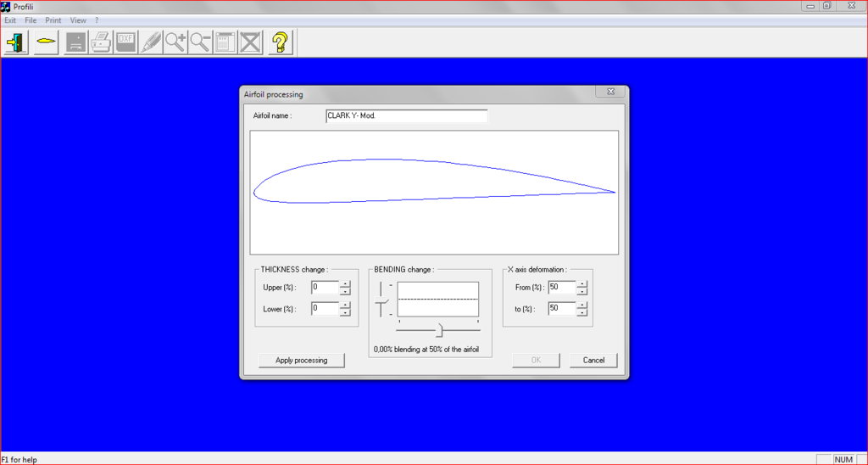Decrease the Lower (%) thickness value
Screen dimensions: 868x465
coord(345,313)
